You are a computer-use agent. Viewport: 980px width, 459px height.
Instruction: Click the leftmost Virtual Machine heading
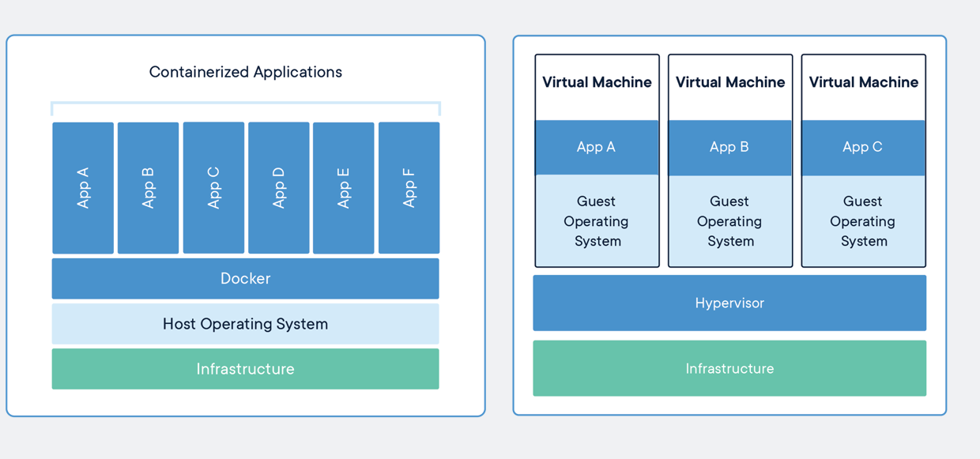[597, 82]
